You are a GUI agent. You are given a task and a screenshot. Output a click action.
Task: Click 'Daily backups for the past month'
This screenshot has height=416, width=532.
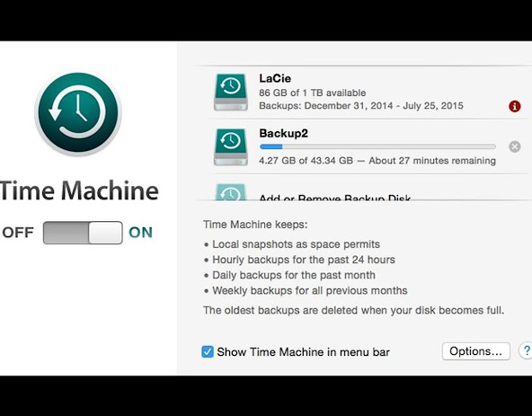(294, 275)
